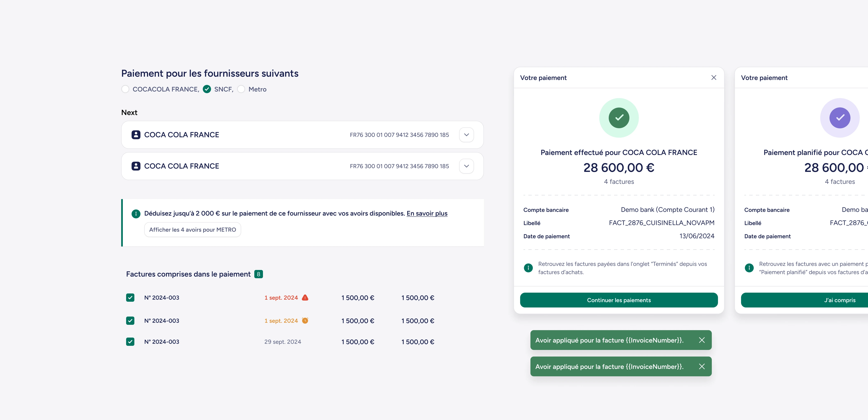Click the first card's IBAN FR76 300 01 007
The image size is (868, 420).
399,135
